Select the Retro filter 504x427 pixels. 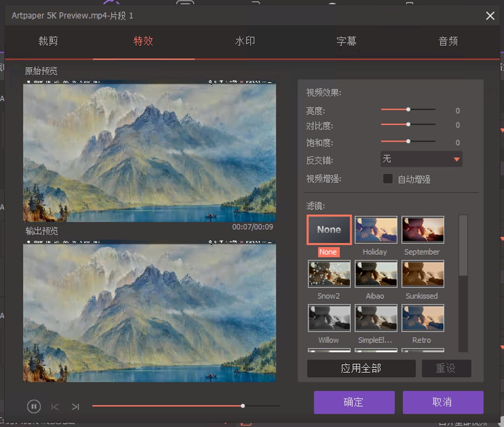click(x=423, y=318)
